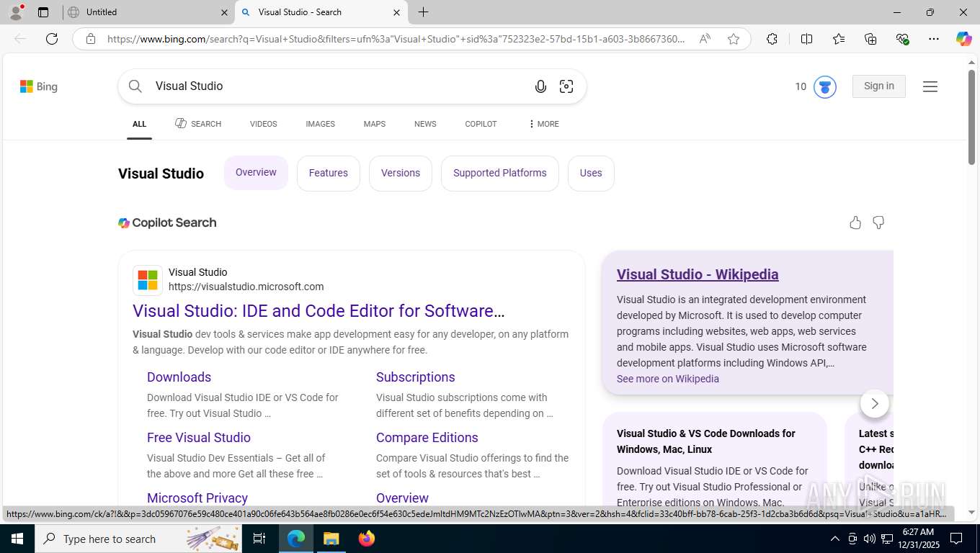Click the Bing logo
This screenshot has height=553, width=980.
click(39, 86)
